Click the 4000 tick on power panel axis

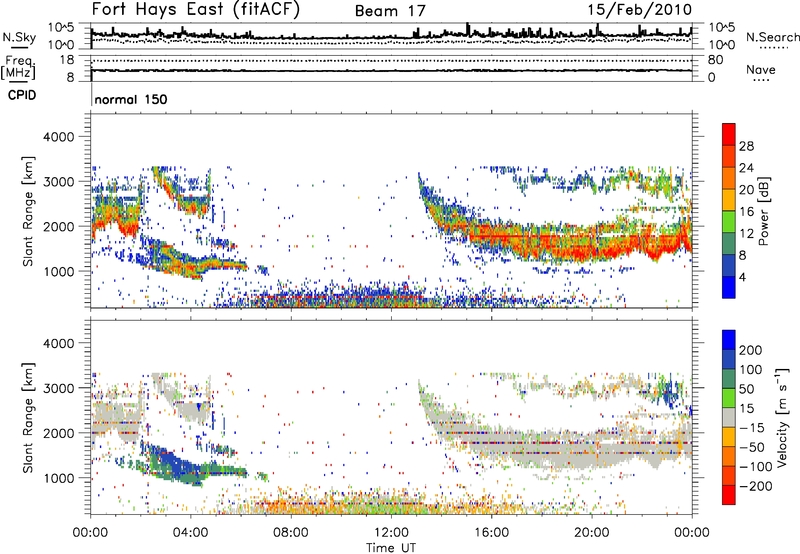point(58,137)
